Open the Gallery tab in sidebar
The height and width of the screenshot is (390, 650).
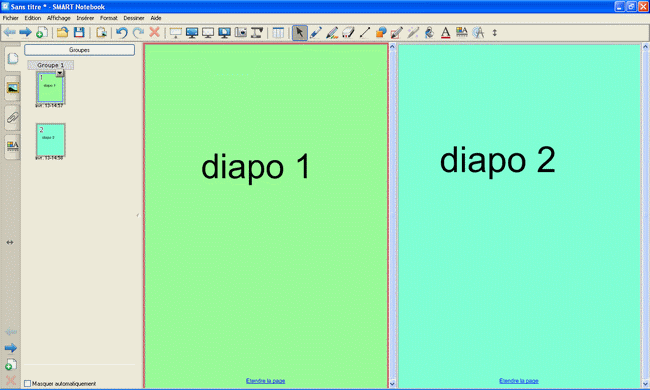(12, 88)
